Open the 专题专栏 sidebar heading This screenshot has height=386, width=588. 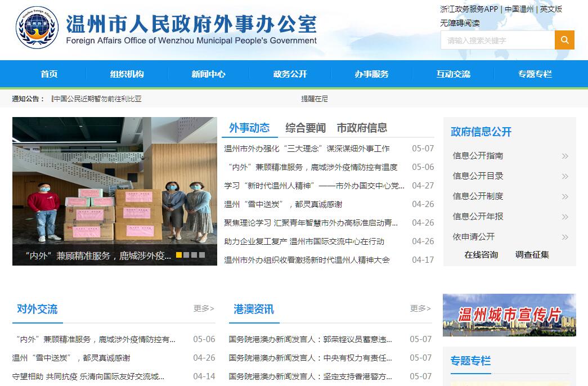(x=470, y=361)
